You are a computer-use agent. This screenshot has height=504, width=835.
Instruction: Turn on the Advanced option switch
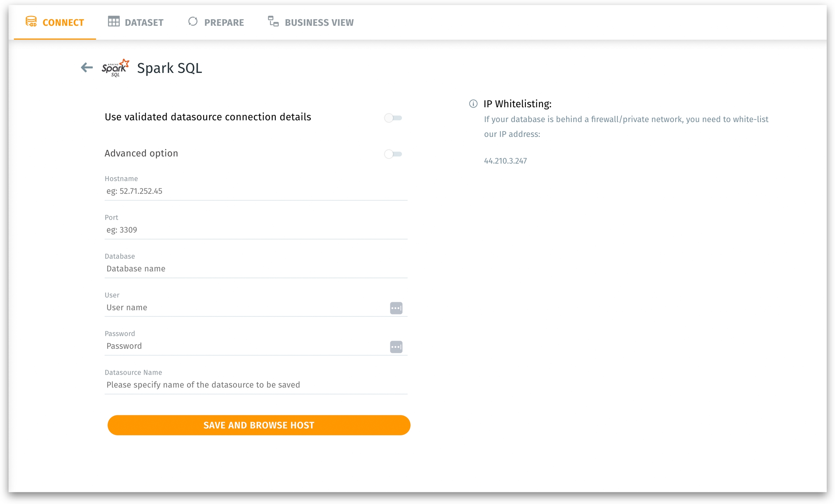[393, 154]
